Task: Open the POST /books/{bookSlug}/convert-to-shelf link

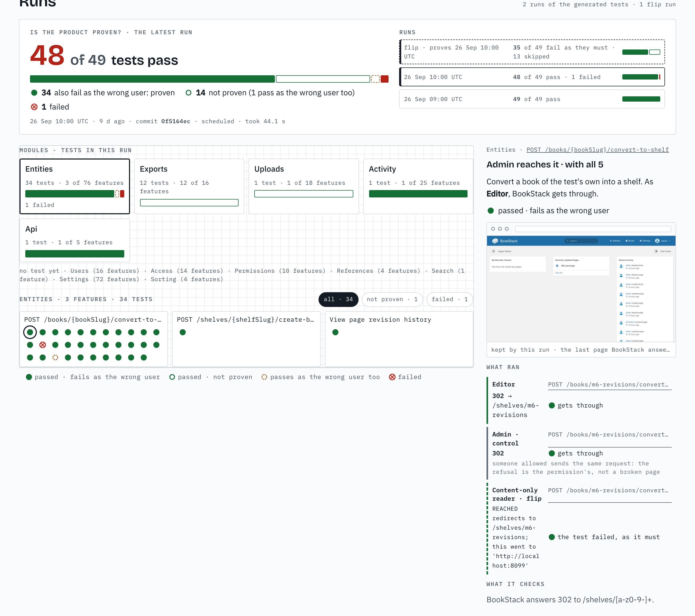Action: coord(597,150)
